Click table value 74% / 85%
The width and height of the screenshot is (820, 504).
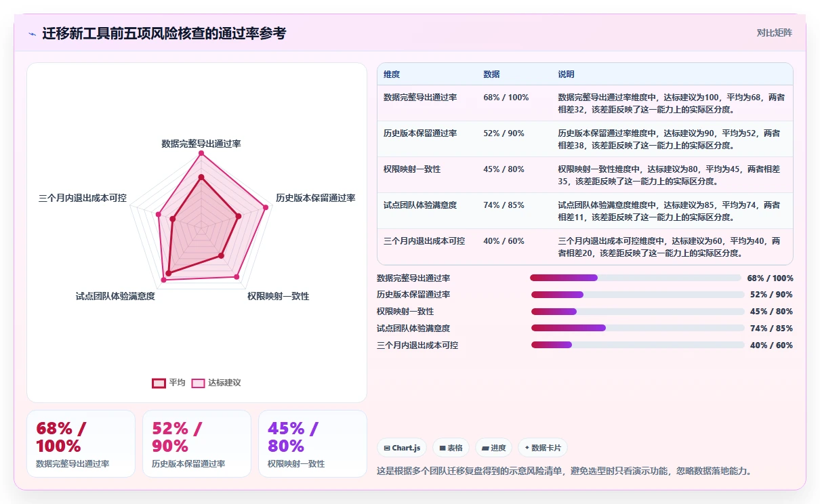[504, 205]
